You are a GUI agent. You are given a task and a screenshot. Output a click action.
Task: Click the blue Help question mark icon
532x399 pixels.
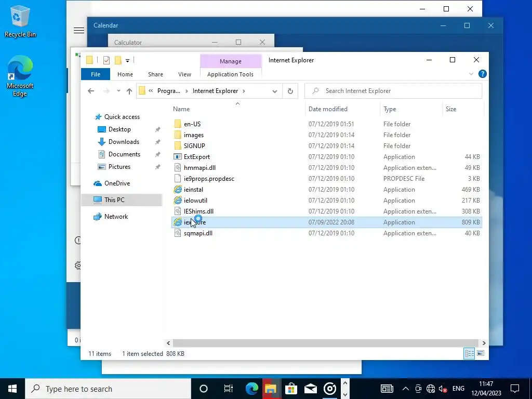click(482, 74)
